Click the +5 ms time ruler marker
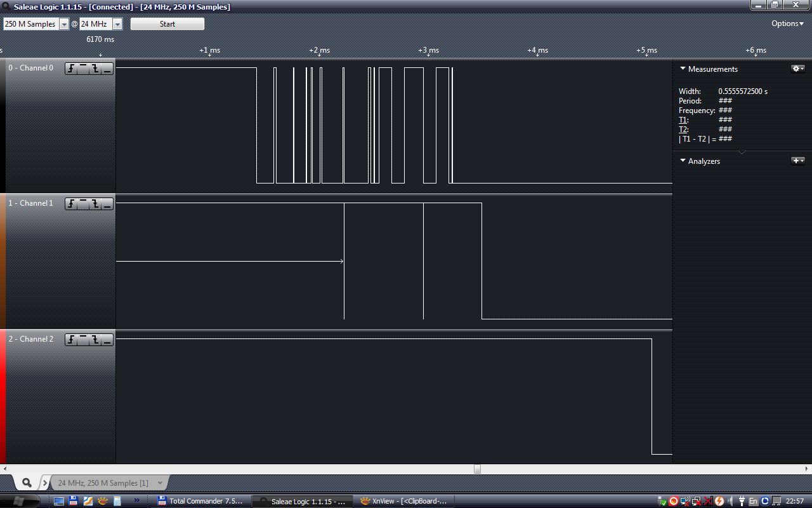This screenshot has width=812, height=508. pyautogui.click(x=646, y=50)
